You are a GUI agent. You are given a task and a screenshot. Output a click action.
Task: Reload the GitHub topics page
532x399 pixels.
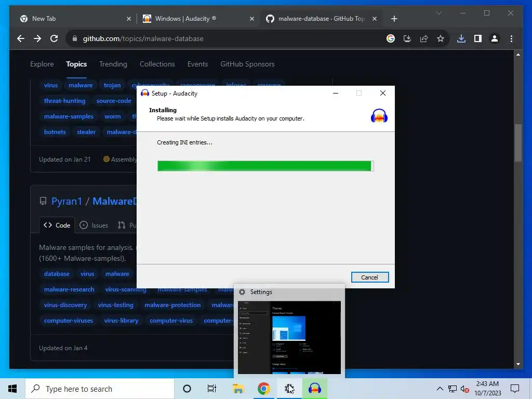coord(54,38)
